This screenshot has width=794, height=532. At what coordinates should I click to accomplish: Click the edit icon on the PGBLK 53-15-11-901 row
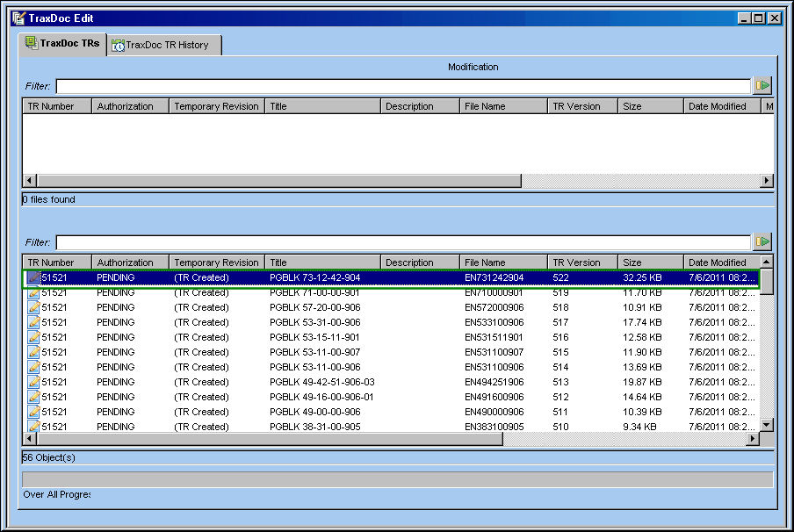(x=33, y=337)
